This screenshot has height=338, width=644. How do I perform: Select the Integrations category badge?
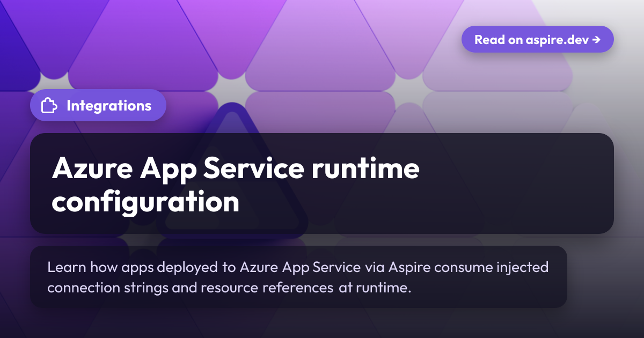(98, 105)
